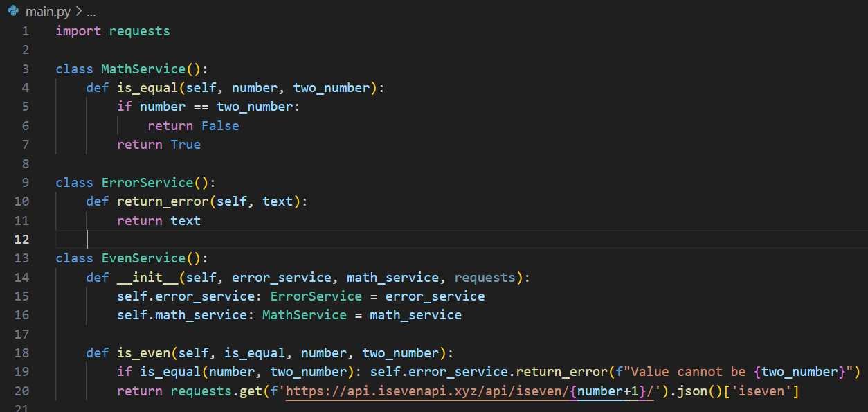This screenshot has width=868, height=412.
Task: Click the 'return False' statement
Action: (x=193, y=126)
